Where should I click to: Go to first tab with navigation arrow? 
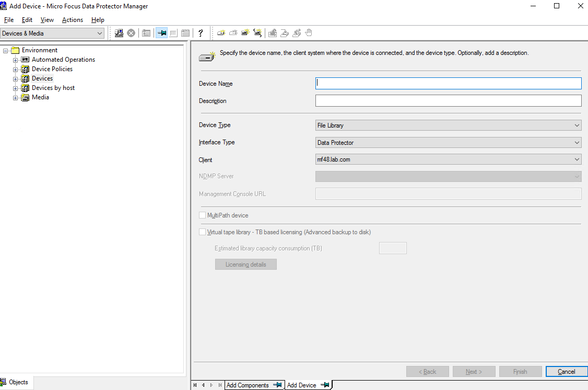pyautogui.click(x=195, y=385)
